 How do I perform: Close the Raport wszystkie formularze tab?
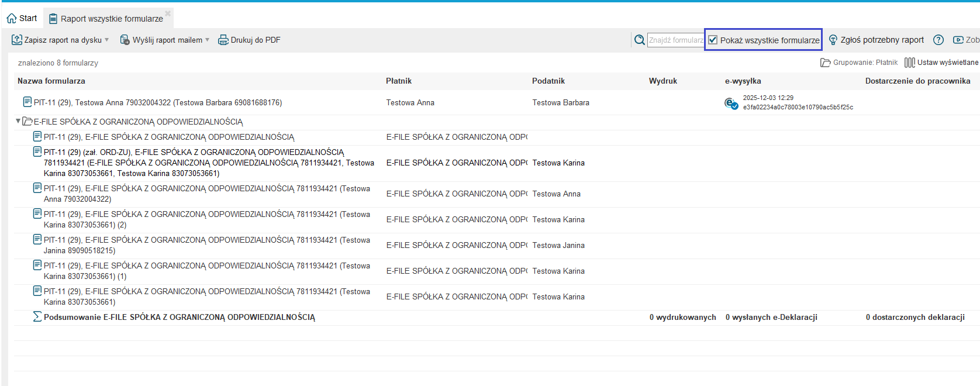[x=168, y=13]
